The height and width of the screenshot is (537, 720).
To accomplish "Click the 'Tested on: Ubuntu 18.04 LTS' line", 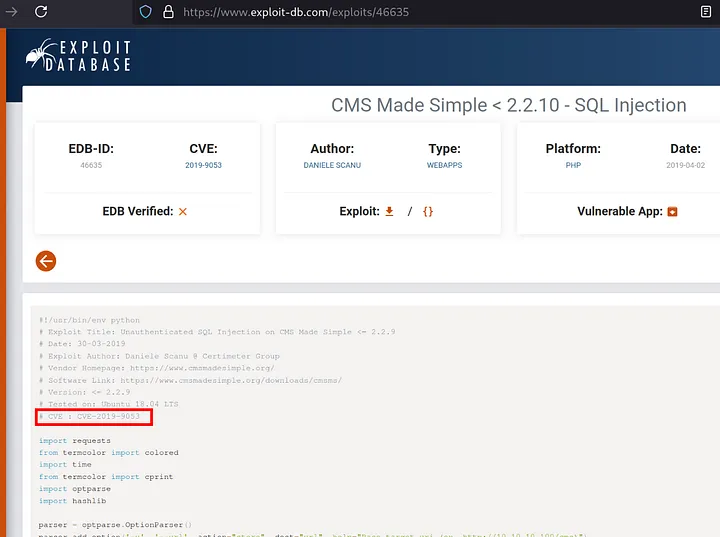I will pyautogui.click(x=108, y=404).
